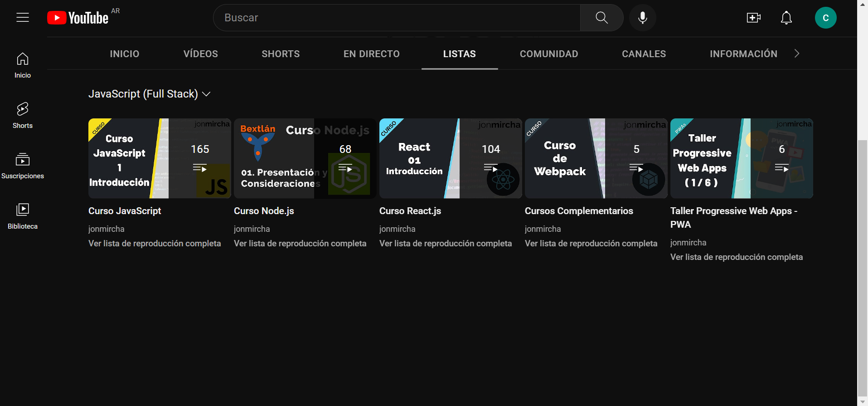Click the Curso JavaScript title
This screenshot has width=868, height=406.
click(x=125, y=211)
